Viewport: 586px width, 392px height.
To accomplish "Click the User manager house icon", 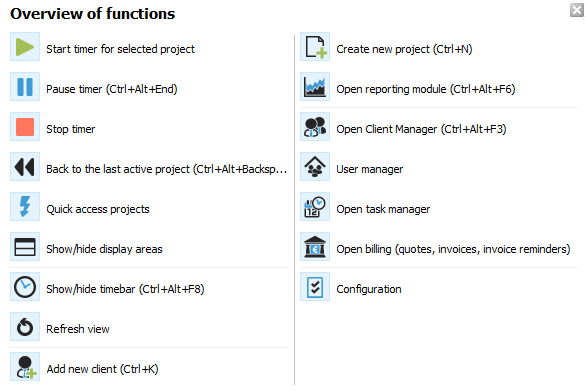I will (x=315, y=167).
